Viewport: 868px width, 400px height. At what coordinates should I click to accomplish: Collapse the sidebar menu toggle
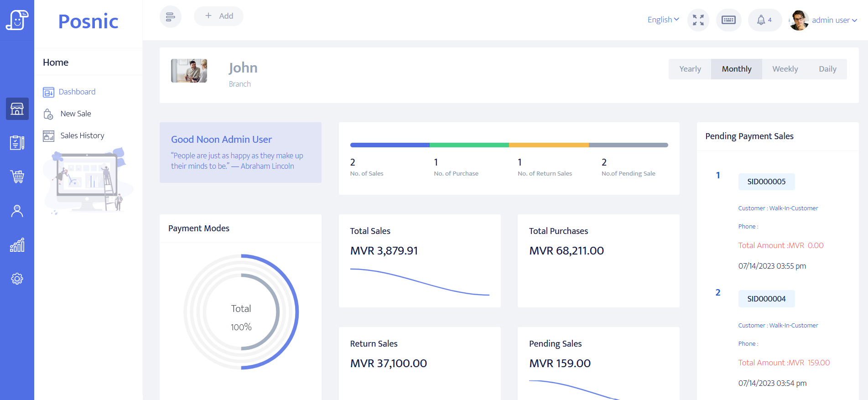click(x=170, y=17)
